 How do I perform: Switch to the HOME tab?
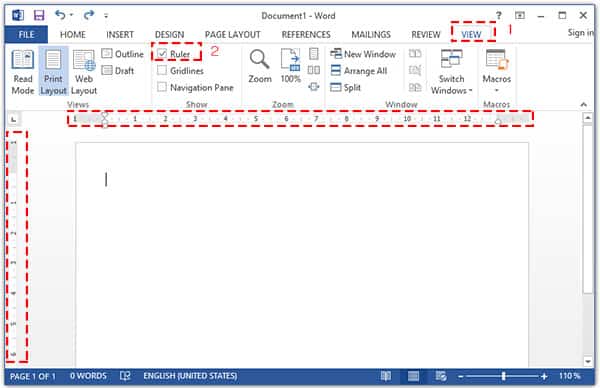tap(73, 35)
